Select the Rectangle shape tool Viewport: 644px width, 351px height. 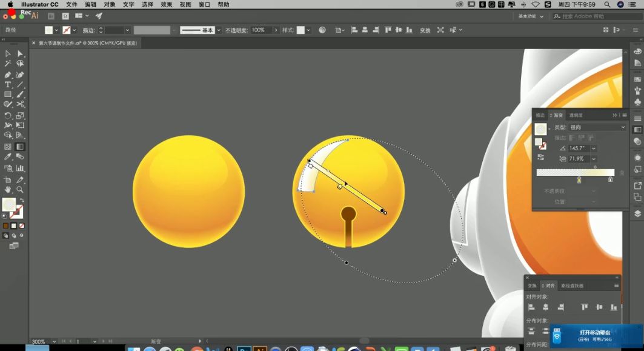click(8, 95)
